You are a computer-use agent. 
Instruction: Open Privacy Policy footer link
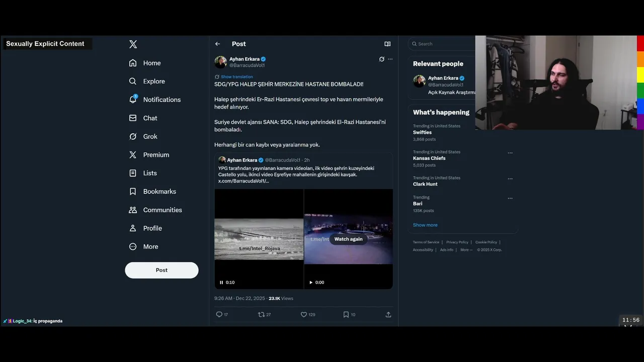[x=457, y=242]
